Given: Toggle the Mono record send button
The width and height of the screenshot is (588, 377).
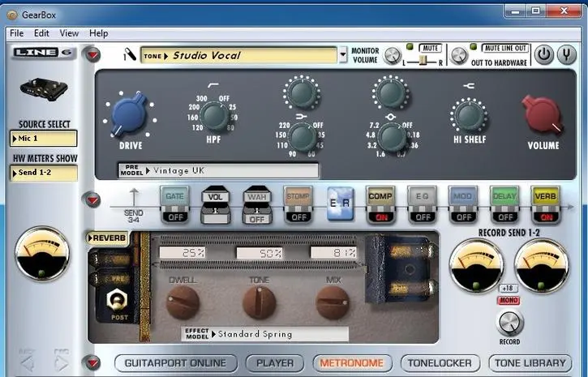Looking at the screenshot, I should (x=509, y=300).
